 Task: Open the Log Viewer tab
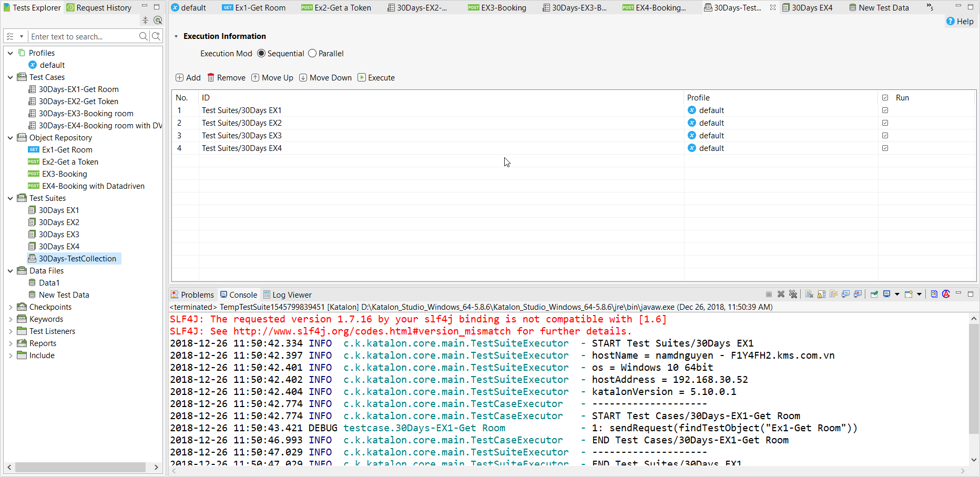coord(287,295)
